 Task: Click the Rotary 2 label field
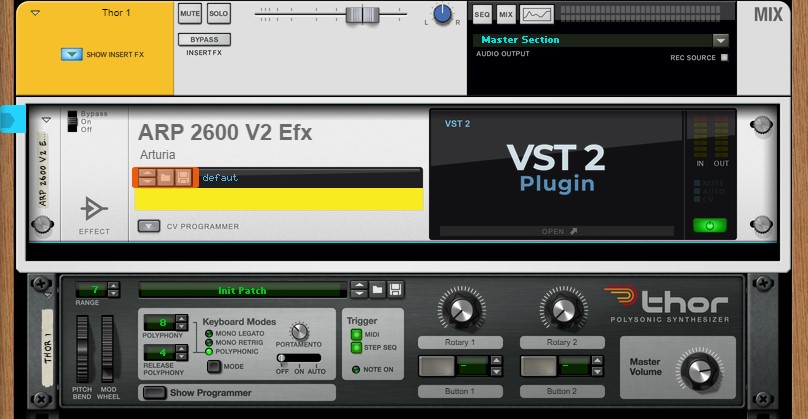click(562, 342)
